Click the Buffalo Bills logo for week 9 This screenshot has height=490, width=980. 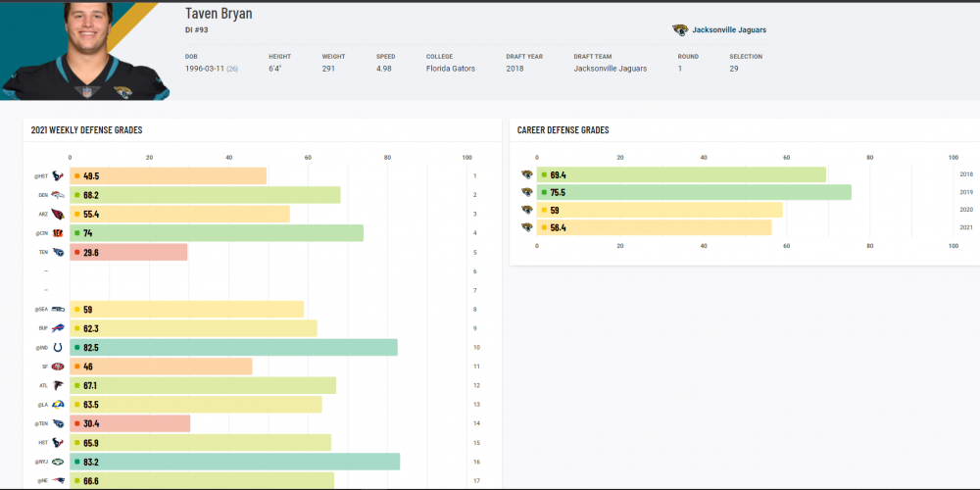click(58, 328)
